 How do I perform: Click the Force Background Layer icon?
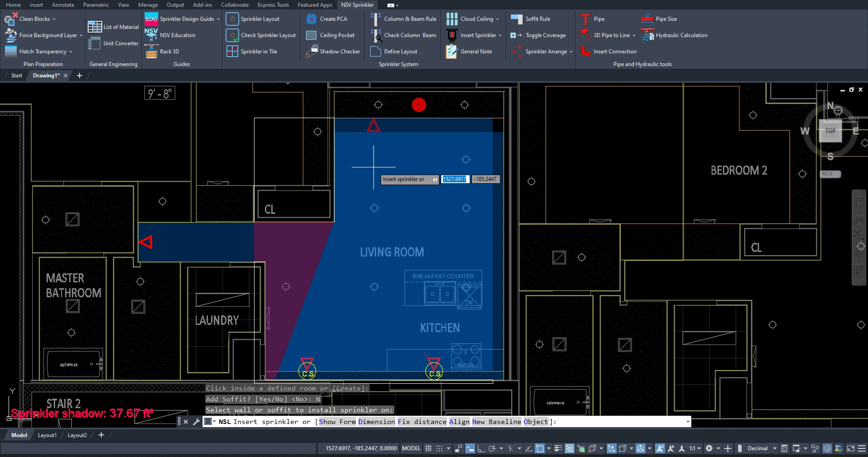point(10,35)
